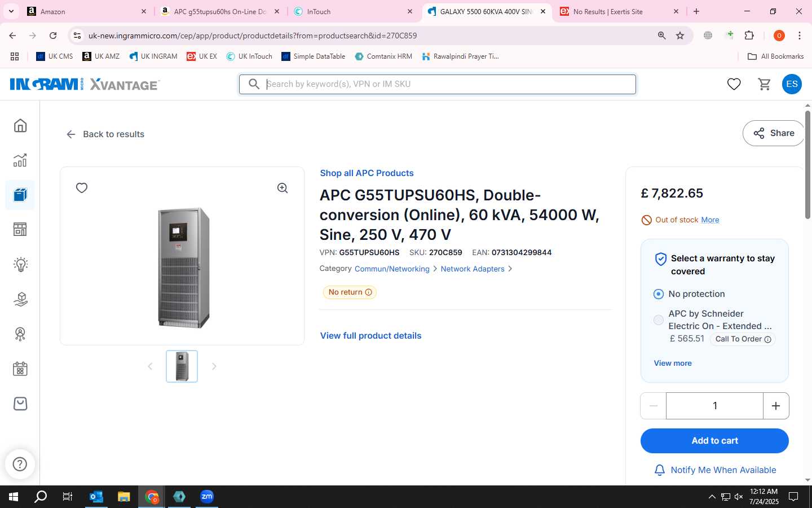
Task: Decrease quantity with minus button
Action: [654, 406]
